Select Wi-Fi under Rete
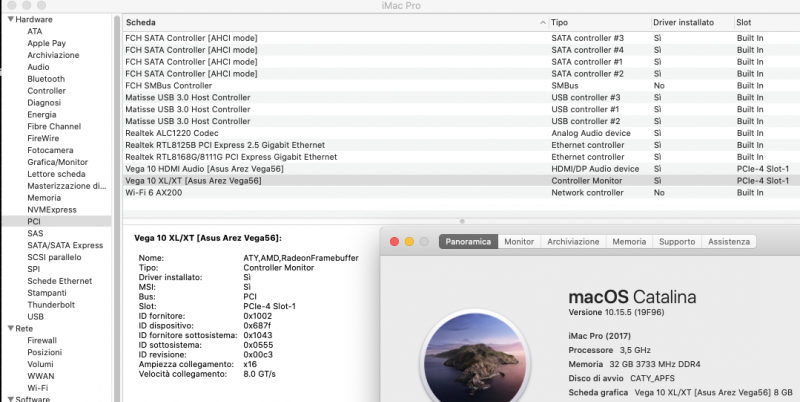This screenshot has height=402, width=800. point(37,388)
